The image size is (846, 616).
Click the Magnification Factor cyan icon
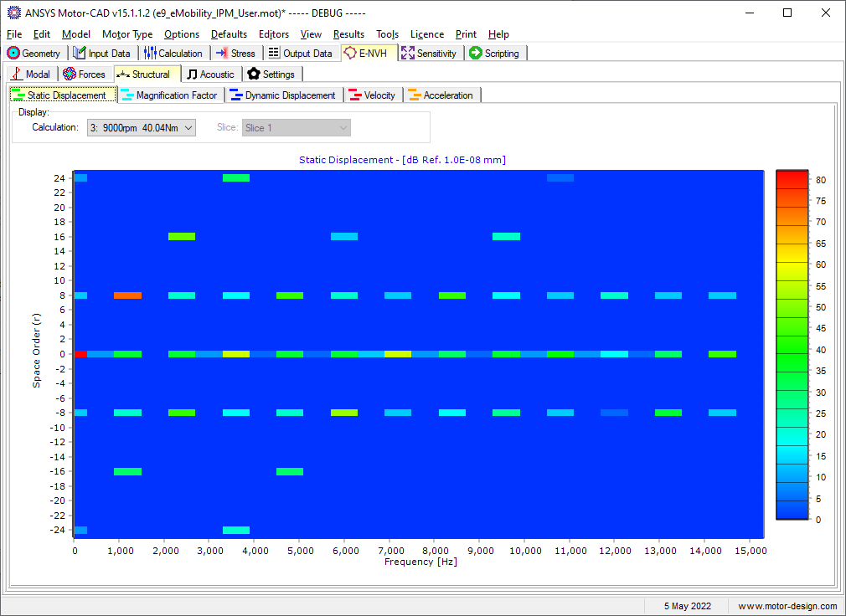127,95
